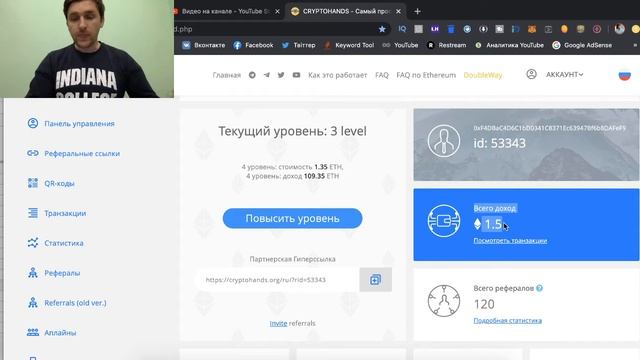
Task: Open Referrals (old ver.) in sidebar
Action: tap(67, 303)
